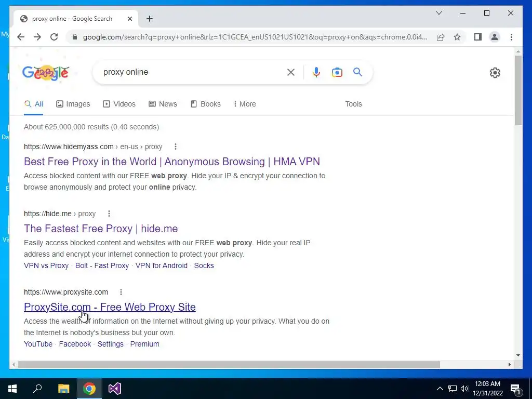
Task: Go back using the browser back arrow
Action: [x=21, y=37]
